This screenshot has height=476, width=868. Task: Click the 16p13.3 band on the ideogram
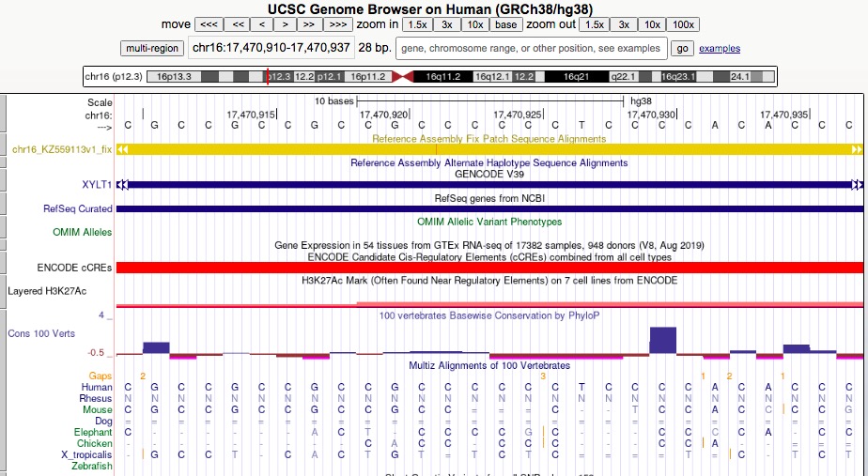(174, 76)
